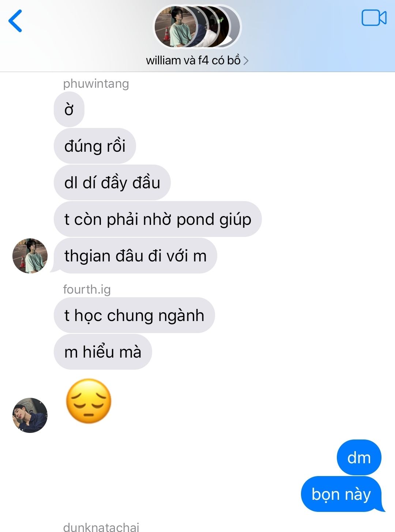Open group avatar stack at top

click(x=197, y=27)
